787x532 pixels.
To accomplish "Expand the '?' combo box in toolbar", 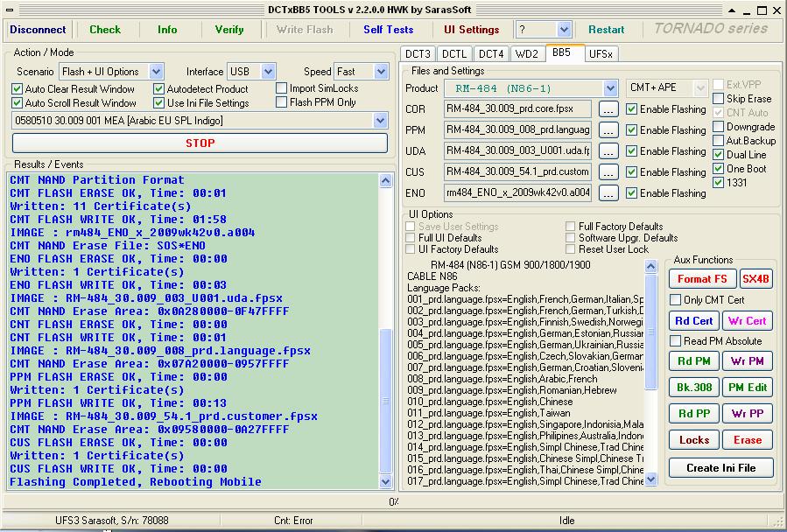I will 564,30.
